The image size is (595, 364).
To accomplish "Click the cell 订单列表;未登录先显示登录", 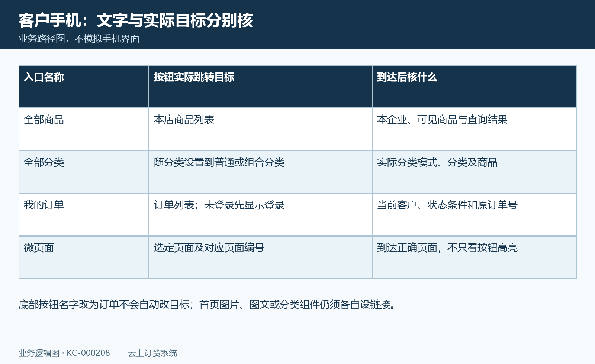I will [260, 215].
